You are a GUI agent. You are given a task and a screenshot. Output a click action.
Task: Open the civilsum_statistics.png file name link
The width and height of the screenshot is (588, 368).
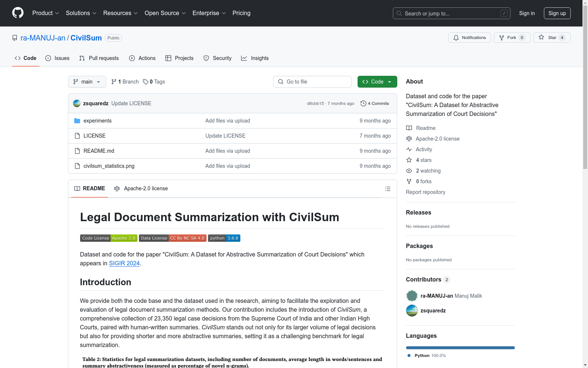tap(109, 166)
